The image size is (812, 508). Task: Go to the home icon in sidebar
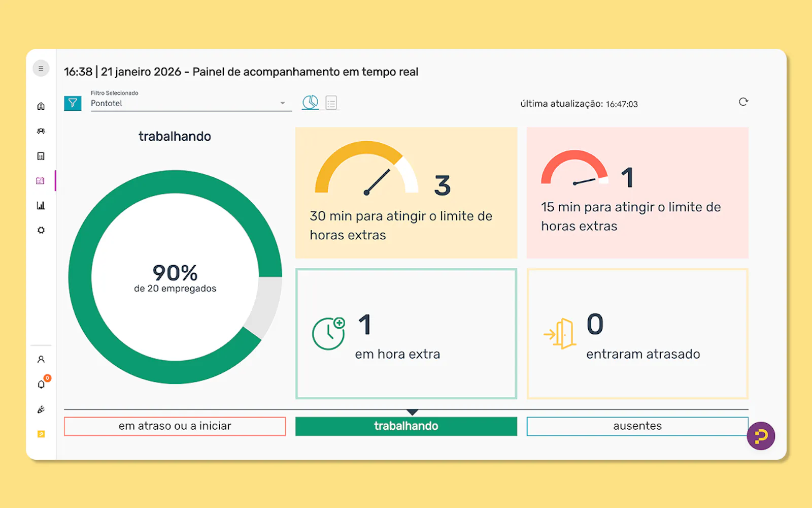pos(41,106)
